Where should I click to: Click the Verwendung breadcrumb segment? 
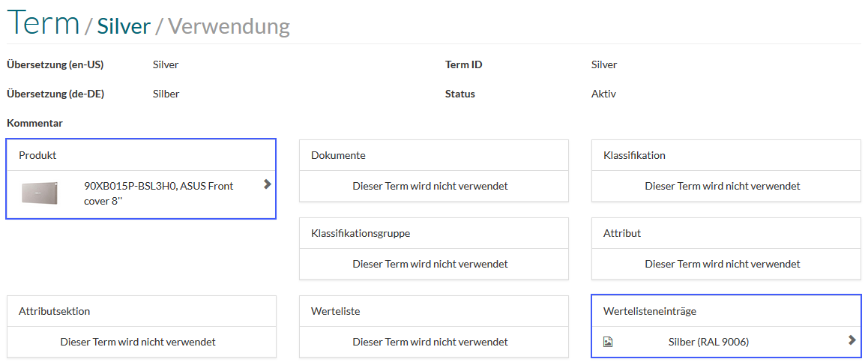pyautogui.click(x=229, y=26)
